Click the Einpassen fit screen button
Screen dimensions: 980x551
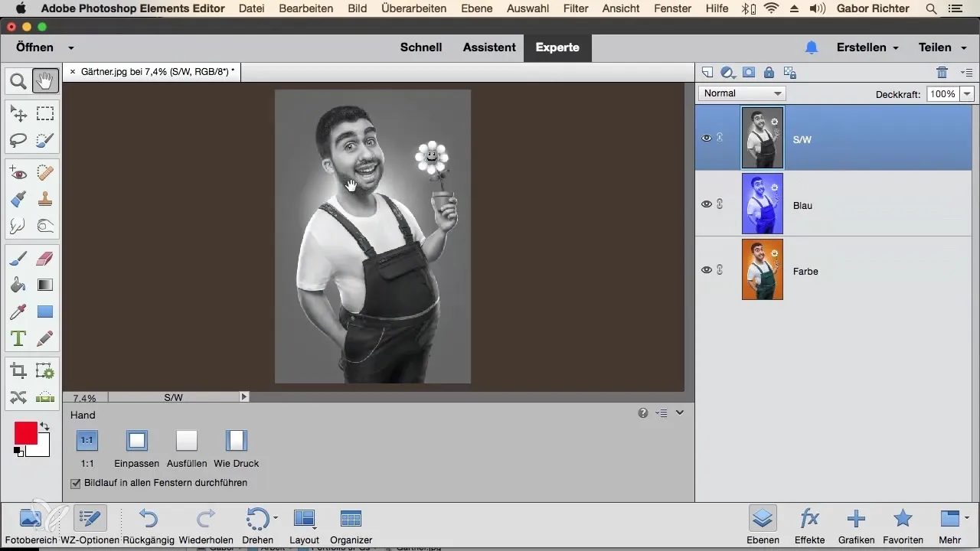coord(136,449)
